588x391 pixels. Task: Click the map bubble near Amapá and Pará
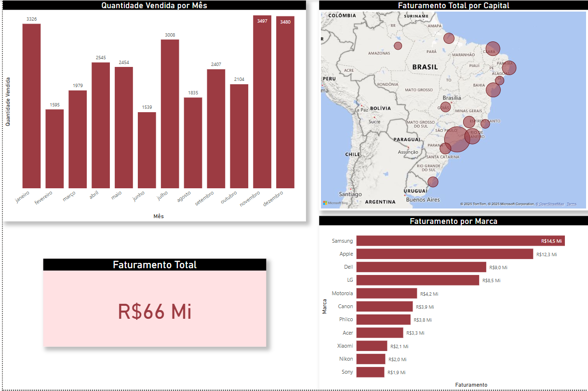coord(449,39)
